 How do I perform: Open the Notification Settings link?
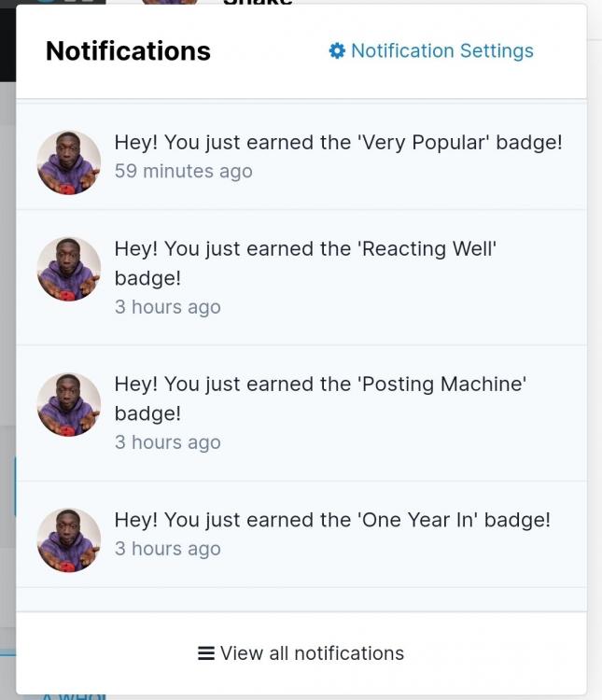coord(441,50)
